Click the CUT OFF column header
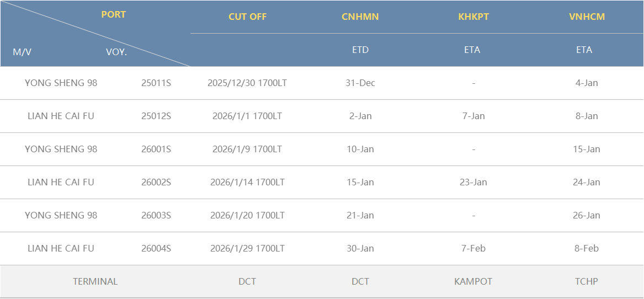This screenshot has height=299, width=644. pos(247,17)
